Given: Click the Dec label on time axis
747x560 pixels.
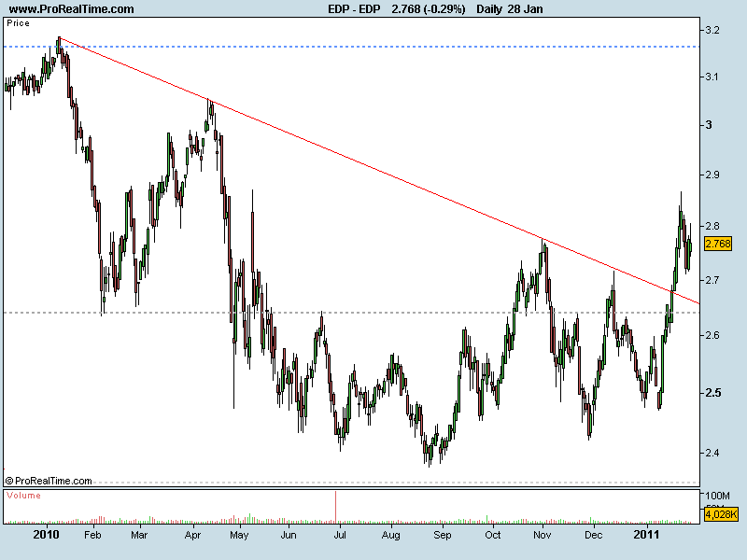Looking at the screenshot, I should tap(594, 535).
